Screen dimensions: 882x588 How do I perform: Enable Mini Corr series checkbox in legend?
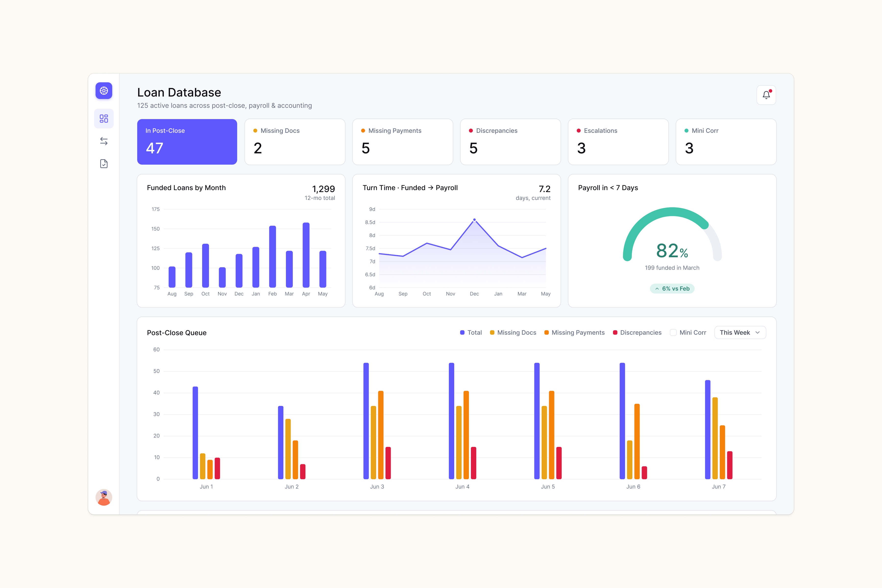[x=673, y=333]
